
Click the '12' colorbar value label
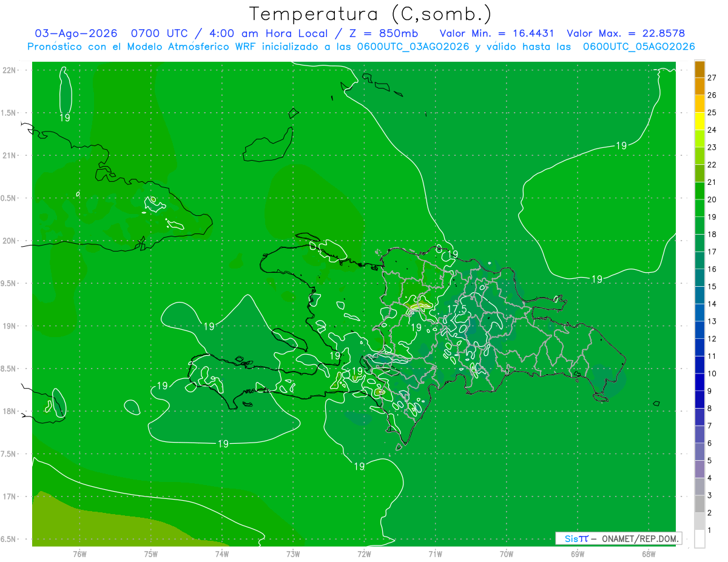click(x=712, y=338)
